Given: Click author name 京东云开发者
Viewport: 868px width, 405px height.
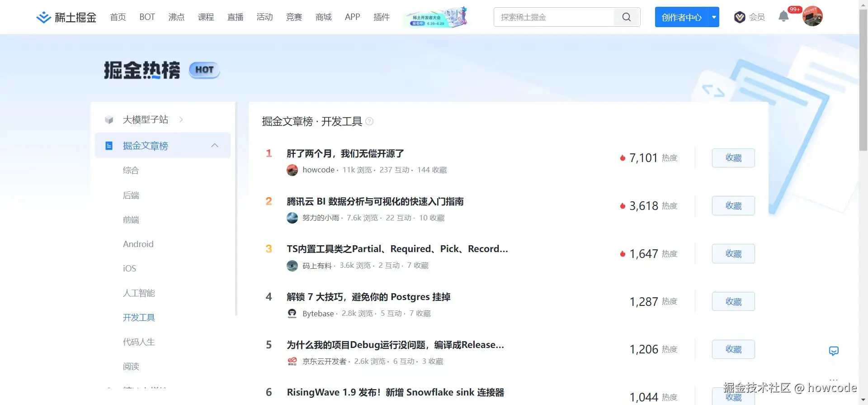Looking at the screenshot, I should tap(324, 362).
